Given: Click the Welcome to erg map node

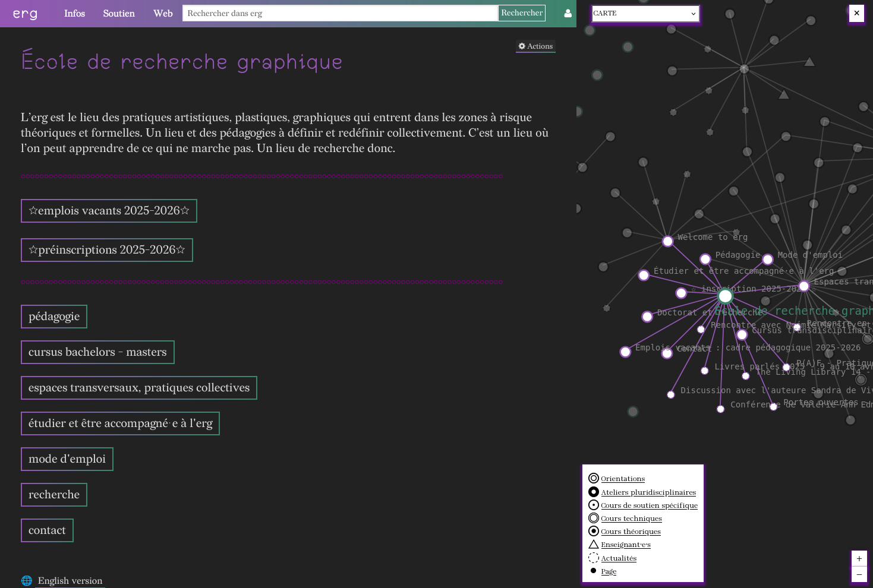Looking at the screenshot, I should tap(667, 241).
